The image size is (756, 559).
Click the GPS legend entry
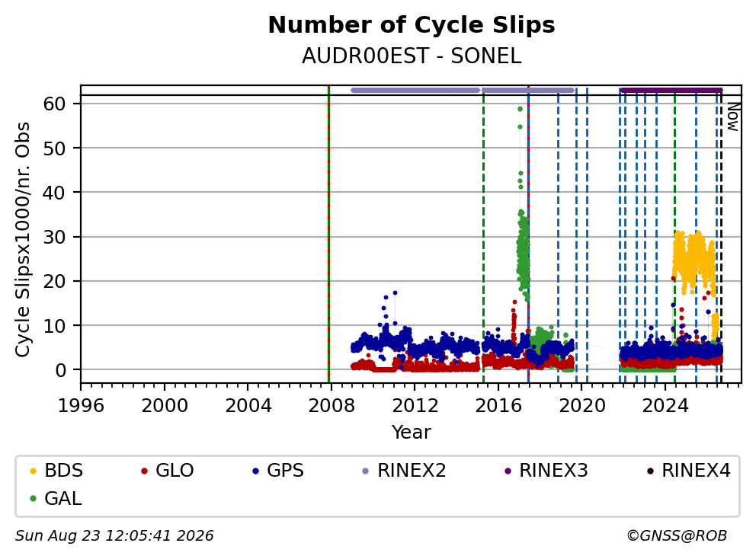[278, 471]
